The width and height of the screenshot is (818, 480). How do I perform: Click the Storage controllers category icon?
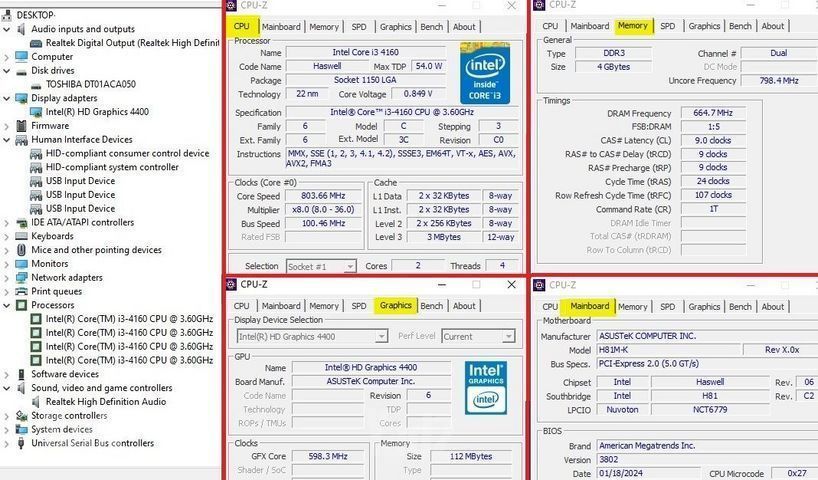pyautogui.click(x=21, y=416)
